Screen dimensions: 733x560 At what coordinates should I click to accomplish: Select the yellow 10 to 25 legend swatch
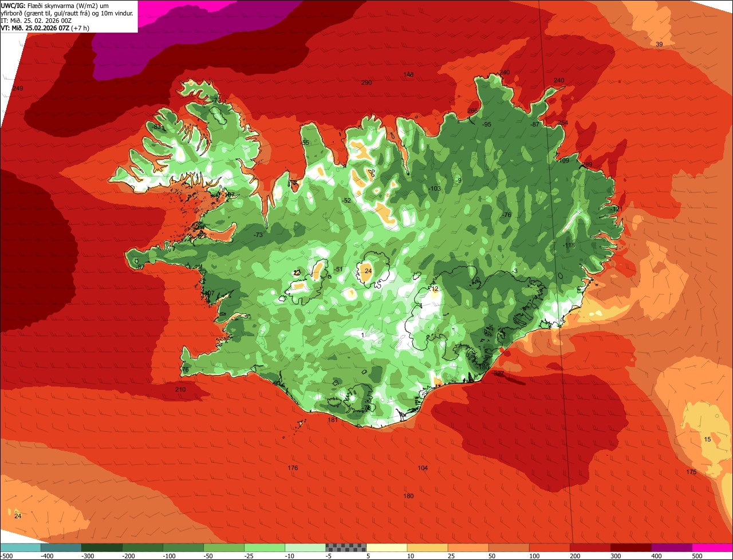pyautogui.click(x=427, y=547)
